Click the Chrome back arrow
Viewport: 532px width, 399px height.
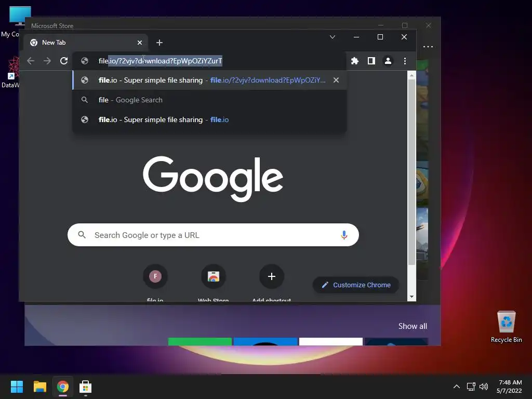[31, 61]
